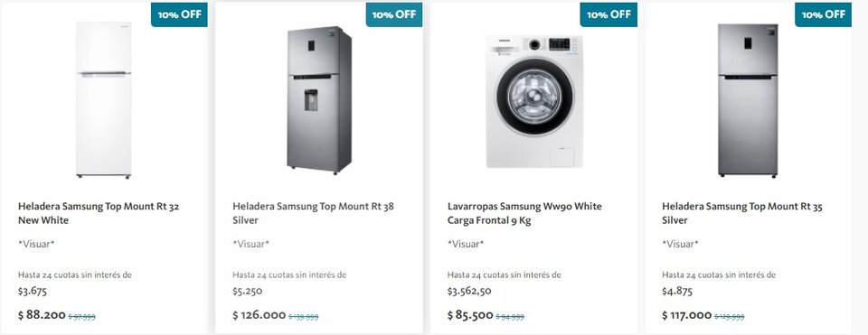Screen dimensions: 868x335
Task: Open Lavarropas Samsung Ww90 White Carga Frontal link
Action: 524,213
